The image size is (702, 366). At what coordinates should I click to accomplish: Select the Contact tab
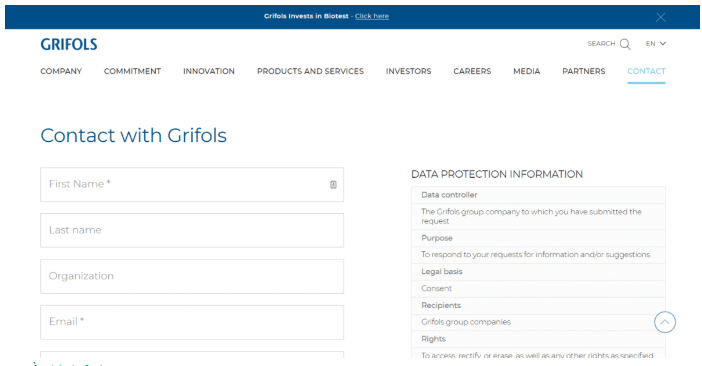tap(646, 71)
